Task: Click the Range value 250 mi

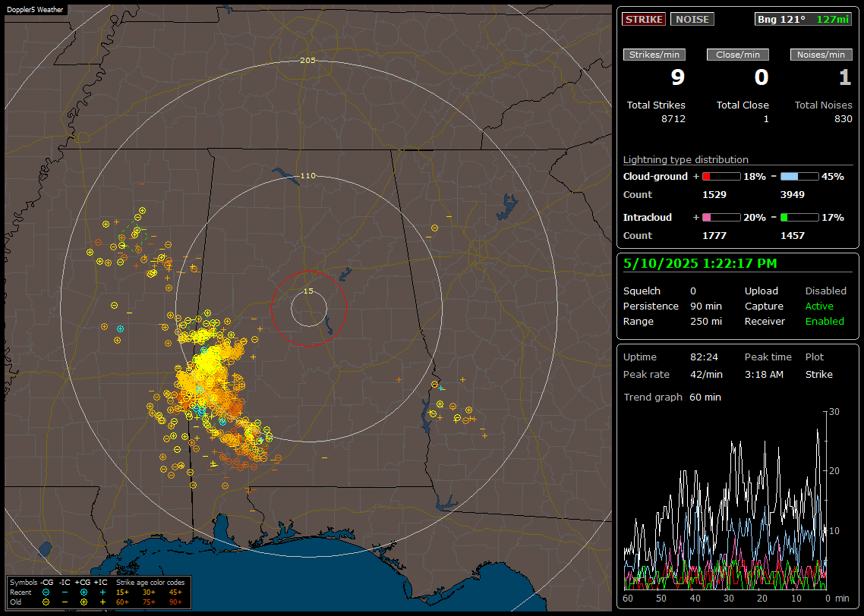Action: (706, 322)
